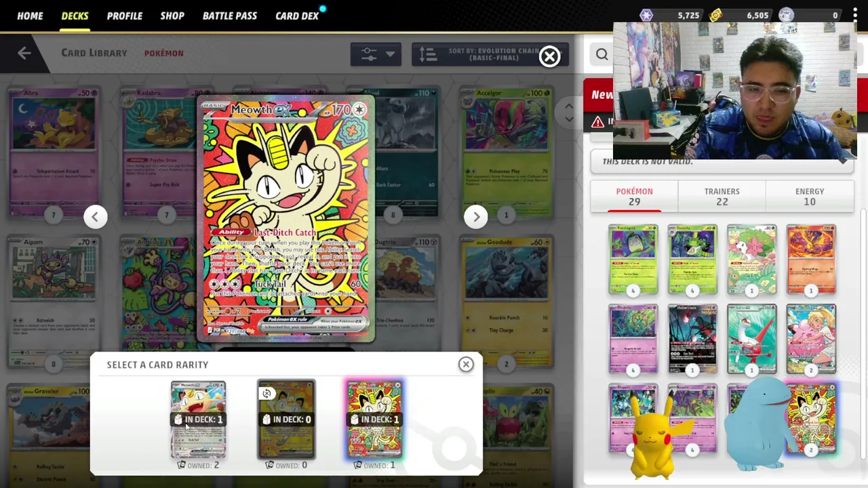Click the gems currency icon showing 0
This screenshot has height=488, width=868.
(x=786, y=15)
